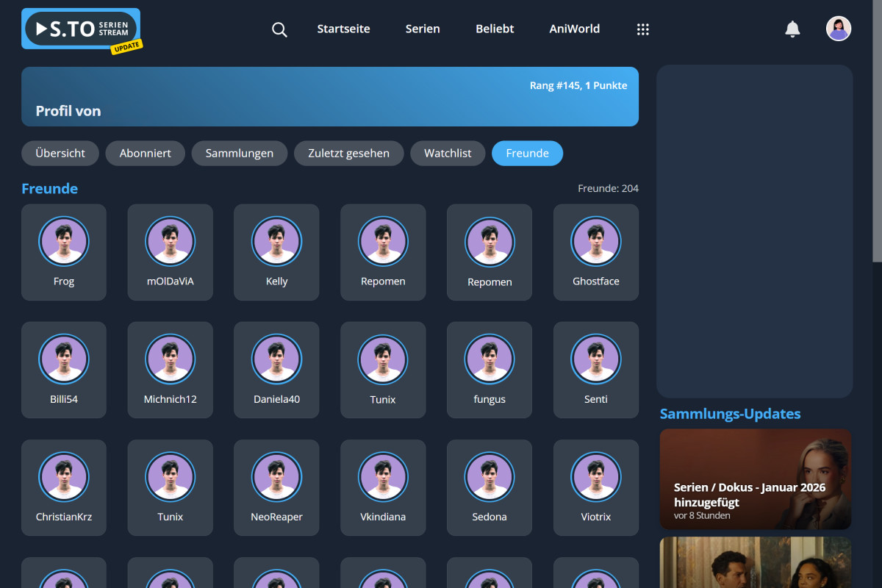Switch to the Übersicht tab
This screenshot has height=588, width=882.
(60, 153)
